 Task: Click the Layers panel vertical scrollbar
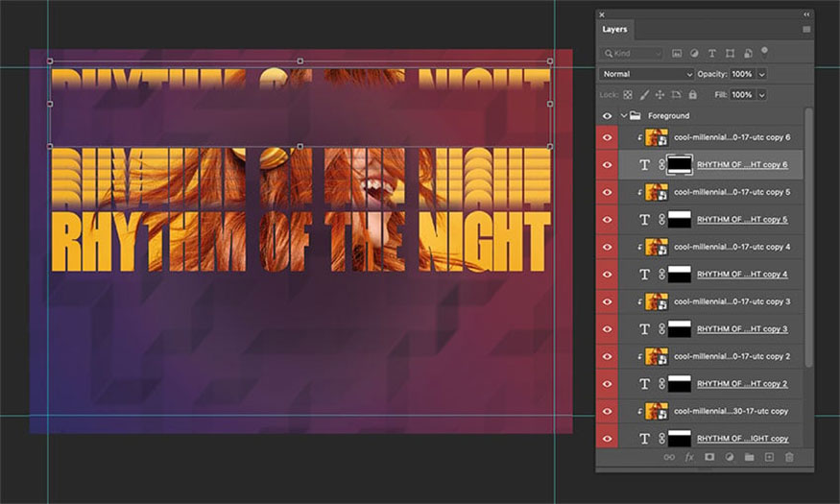[x=809, y=237]
